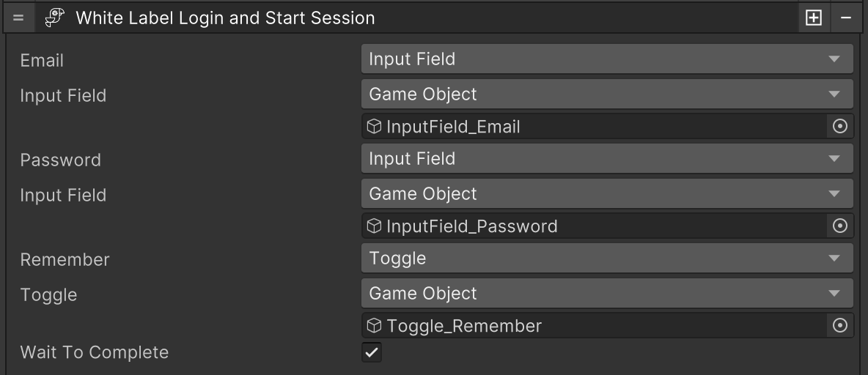Click the cube icon beside Toggle_Remember
The image size is (868, 375).
coord(375,326)
